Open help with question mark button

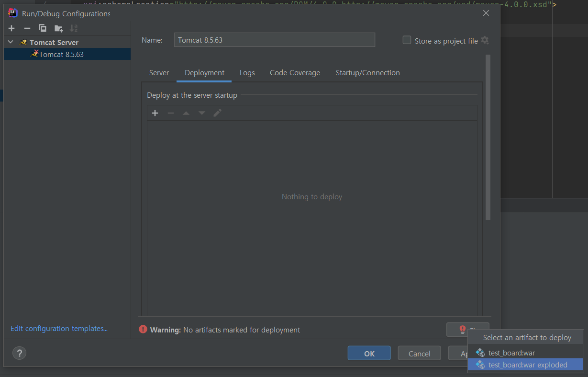[x=19, y=354]
